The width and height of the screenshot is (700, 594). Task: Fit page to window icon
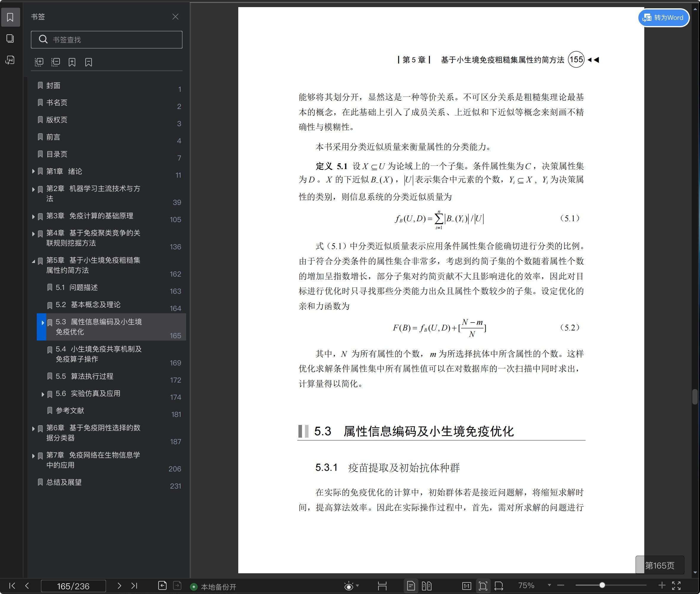483,586
